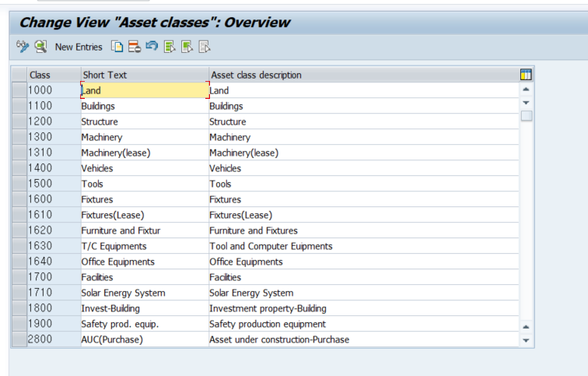Click Short Text field 'Machinery(lease)'
This screenshot has height=376, width=588.
tap(145, 153)
